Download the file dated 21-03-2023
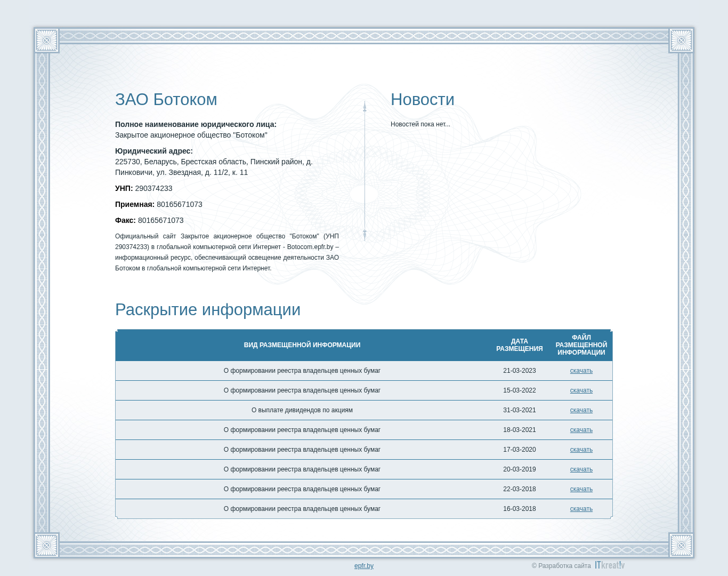The width and height of the screenshot is (728, 576). 581,371
